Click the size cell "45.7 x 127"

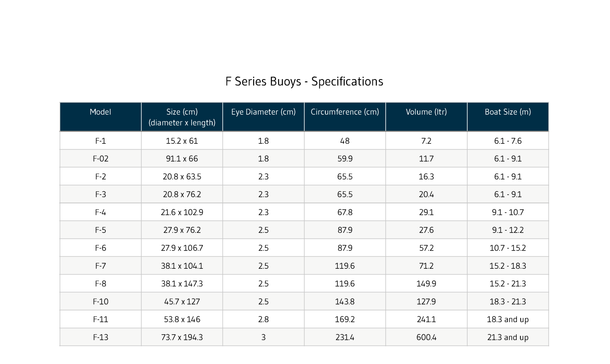pos(182,301)
